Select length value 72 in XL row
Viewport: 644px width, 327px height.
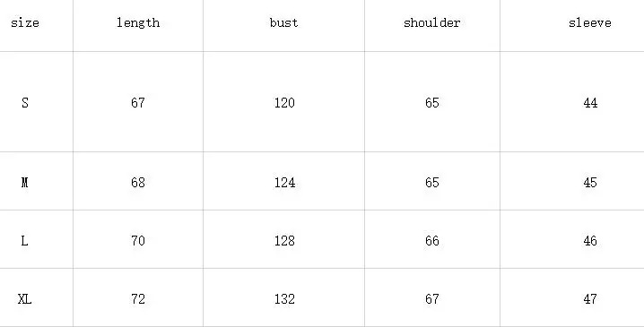[138, 299]
